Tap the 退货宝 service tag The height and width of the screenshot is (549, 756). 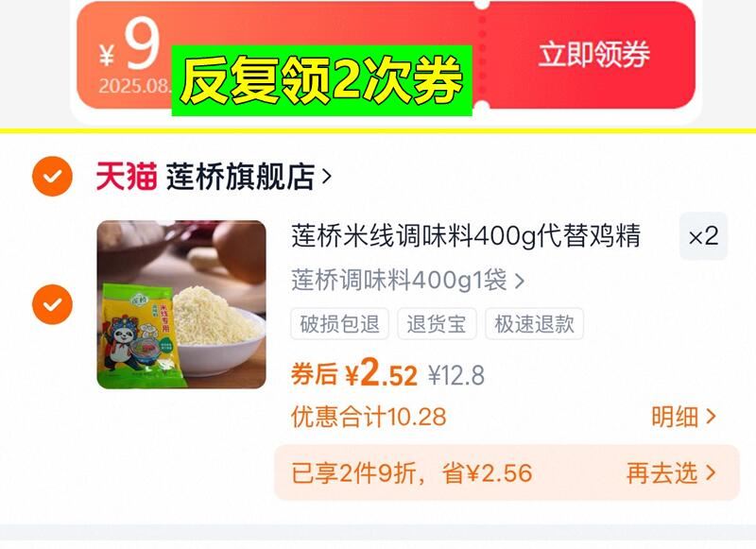click(x=437, y=323)
